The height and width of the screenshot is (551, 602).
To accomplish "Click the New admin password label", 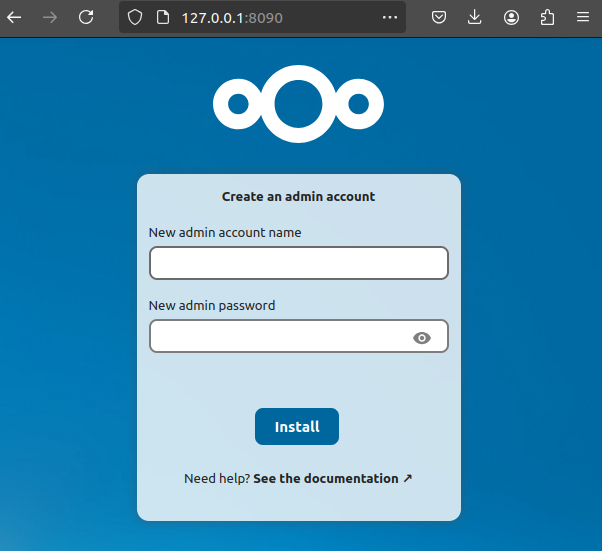I will pyautogui.click(x=212, y=306).
